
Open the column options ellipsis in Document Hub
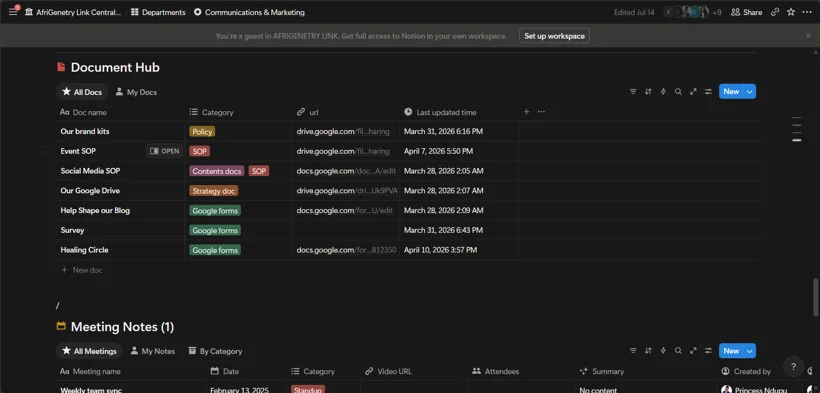point(541,111)
